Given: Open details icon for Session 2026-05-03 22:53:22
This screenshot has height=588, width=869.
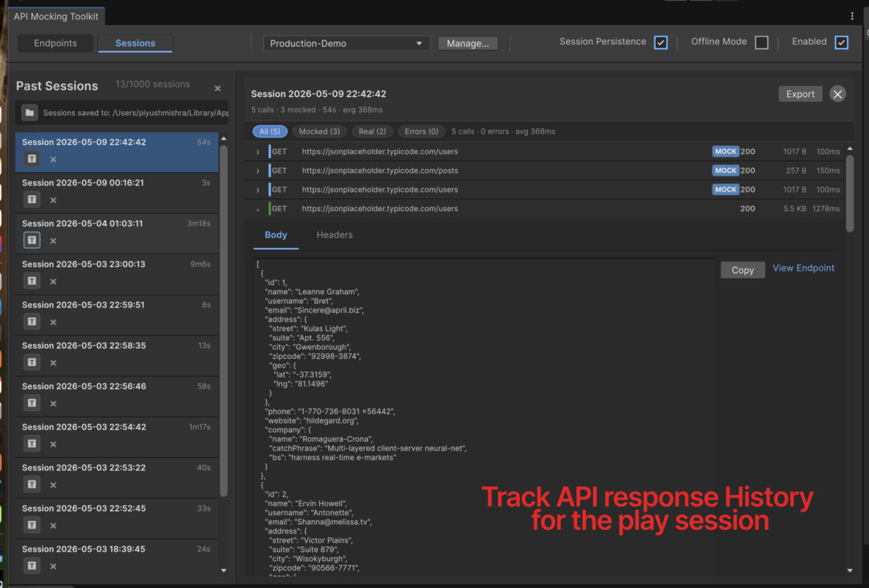Looking at the screenshot, I should tap(32, 484).
